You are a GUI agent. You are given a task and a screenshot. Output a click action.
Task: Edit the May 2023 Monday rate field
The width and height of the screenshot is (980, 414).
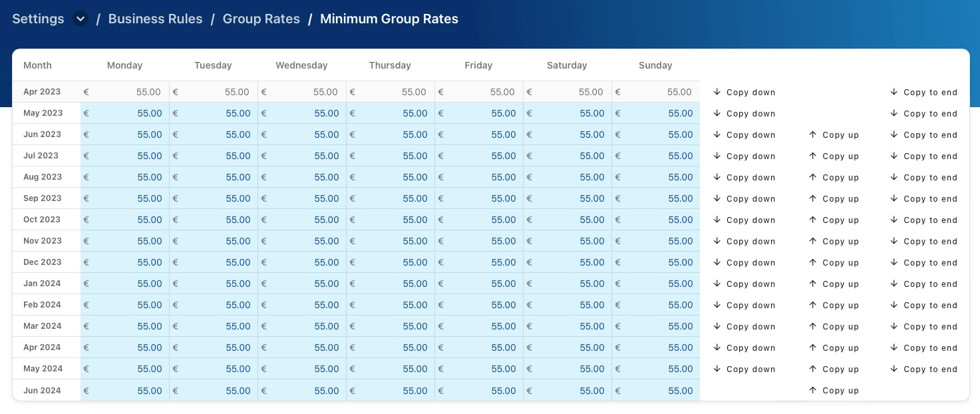point(126,113)
